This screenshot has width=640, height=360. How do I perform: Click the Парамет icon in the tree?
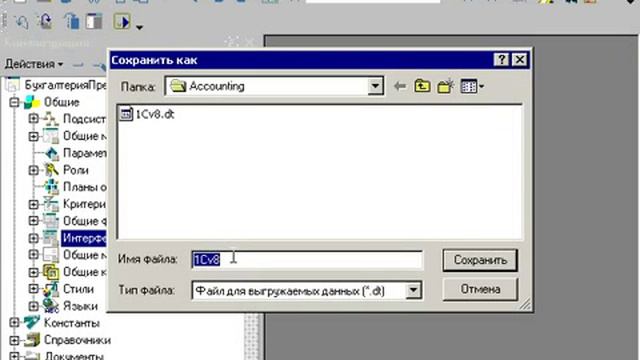51,153
